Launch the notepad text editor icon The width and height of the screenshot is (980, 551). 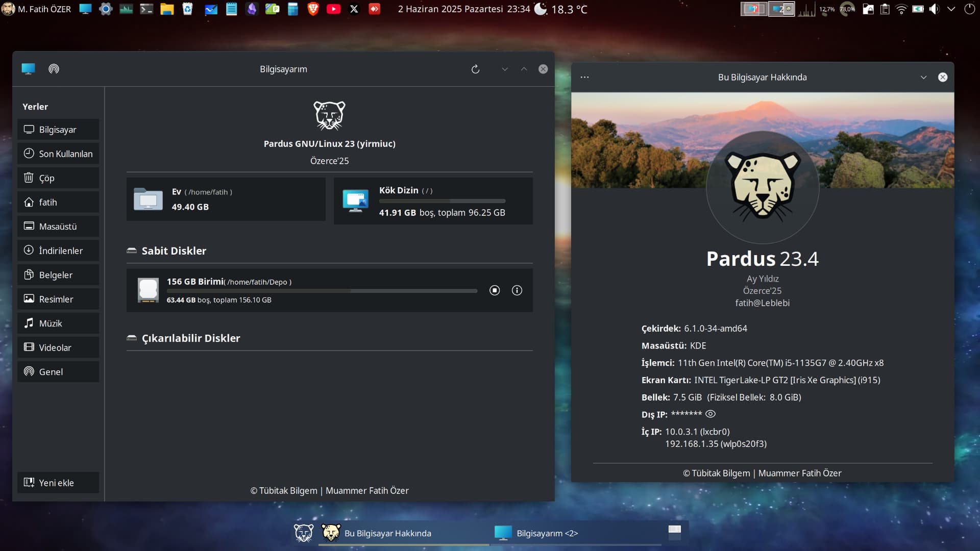231,9
